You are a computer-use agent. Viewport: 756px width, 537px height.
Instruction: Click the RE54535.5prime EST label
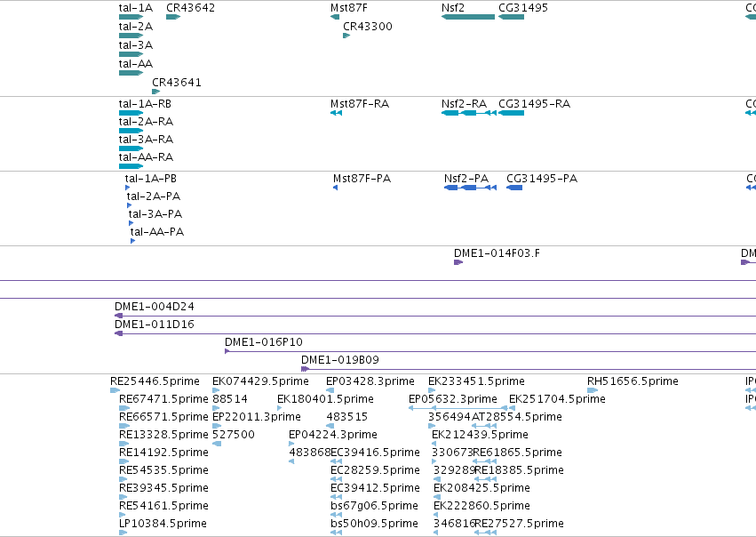tap(163, 471)
